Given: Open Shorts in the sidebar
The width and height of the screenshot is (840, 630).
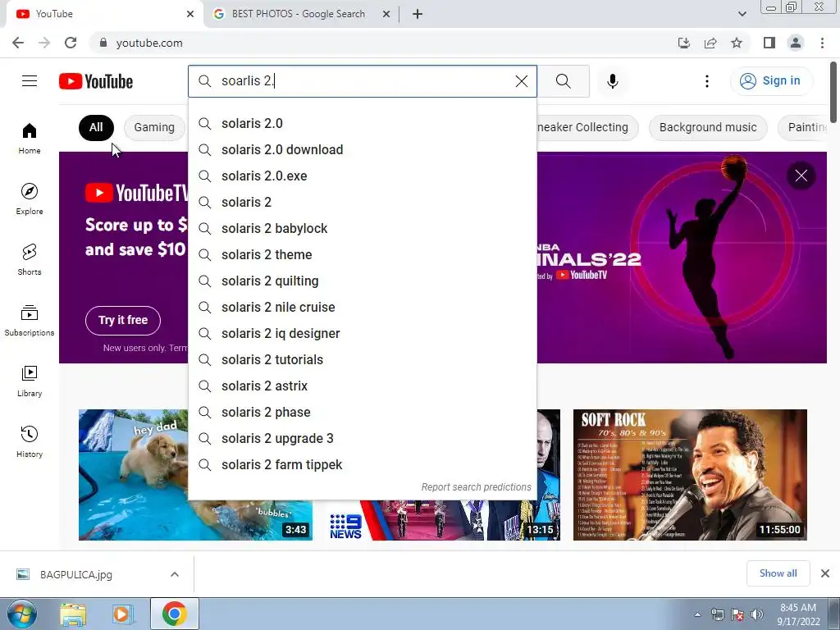Looking at the screenshot, I should (x=30, y=259).
